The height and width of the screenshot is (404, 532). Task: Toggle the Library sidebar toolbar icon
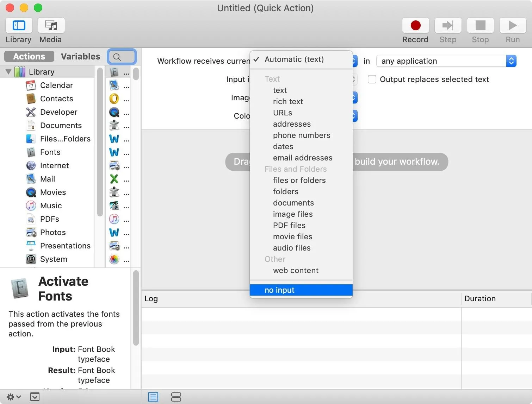19,26
